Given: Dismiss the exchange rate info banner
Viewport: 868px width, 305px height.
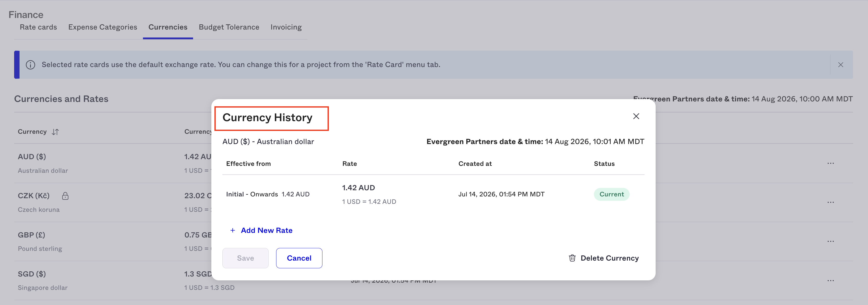Looking at the screenshot, I should pyautogui.click(x=840, y=65).
